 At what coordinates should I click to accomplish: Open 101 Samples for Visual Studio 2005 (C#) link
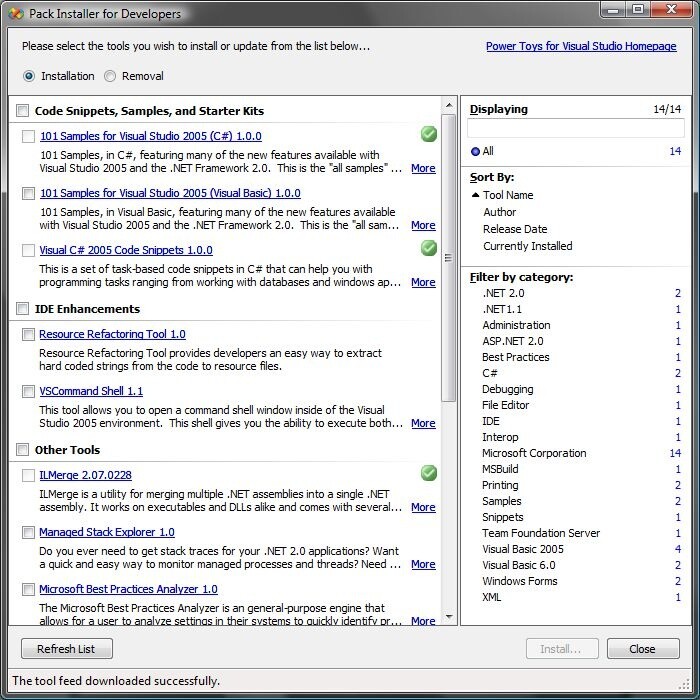[x=151, y=136]
